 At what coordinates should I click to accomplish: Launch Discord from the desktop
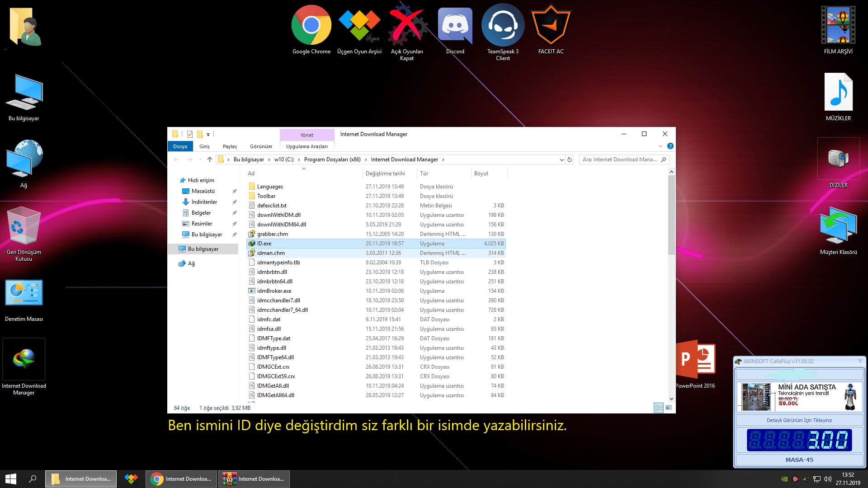click(x=455, y=30)
